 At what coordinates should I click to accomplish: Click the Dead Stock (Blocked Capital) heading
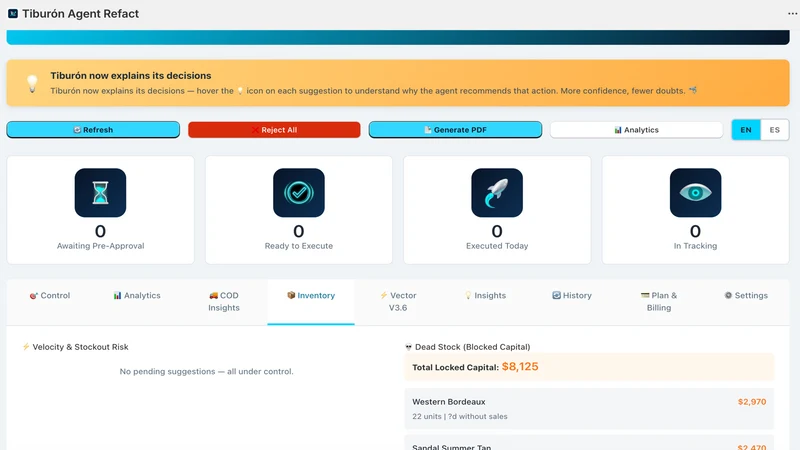[472, 347]
